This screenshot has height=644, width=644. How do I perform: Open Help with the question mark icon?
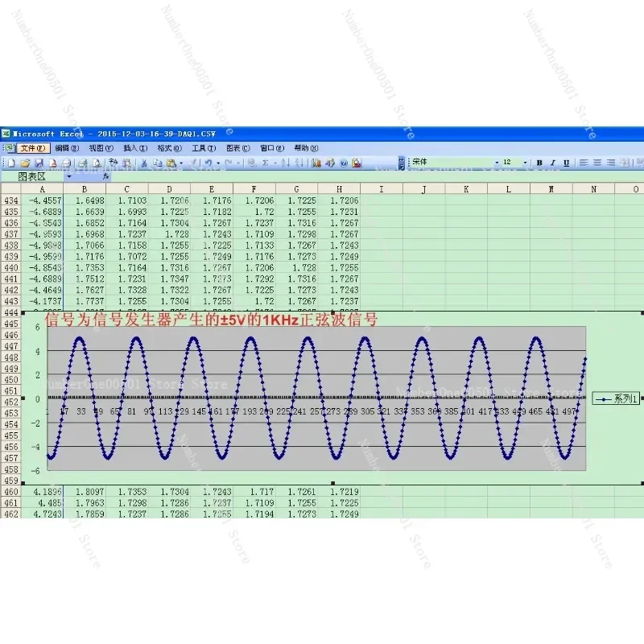pos(344,163)
